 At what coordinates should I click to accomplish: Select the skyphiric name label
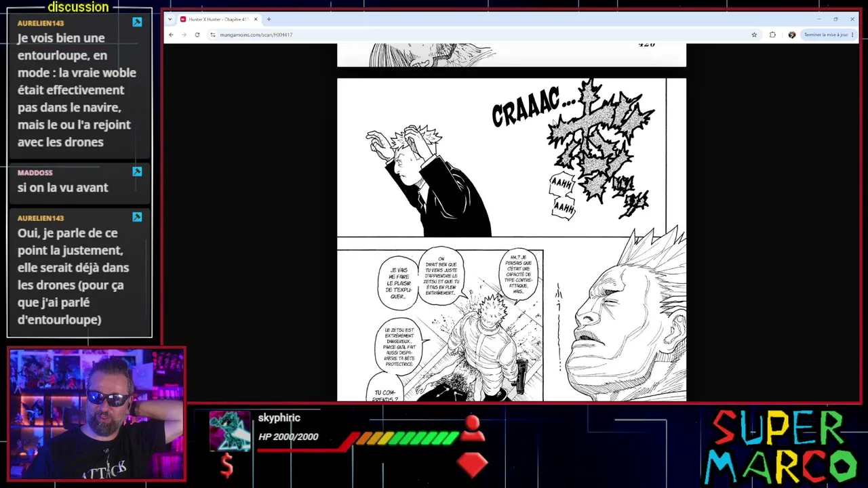[279, 418]
